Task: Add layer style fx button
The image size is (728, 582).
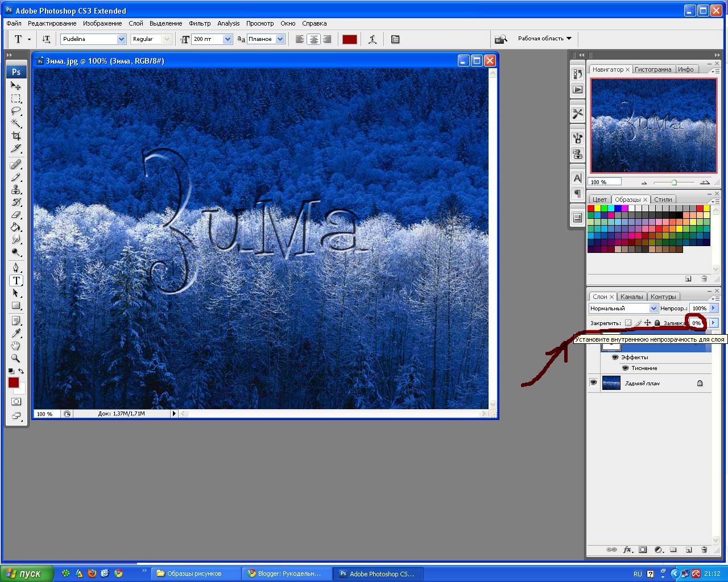Action: point(627,550)
